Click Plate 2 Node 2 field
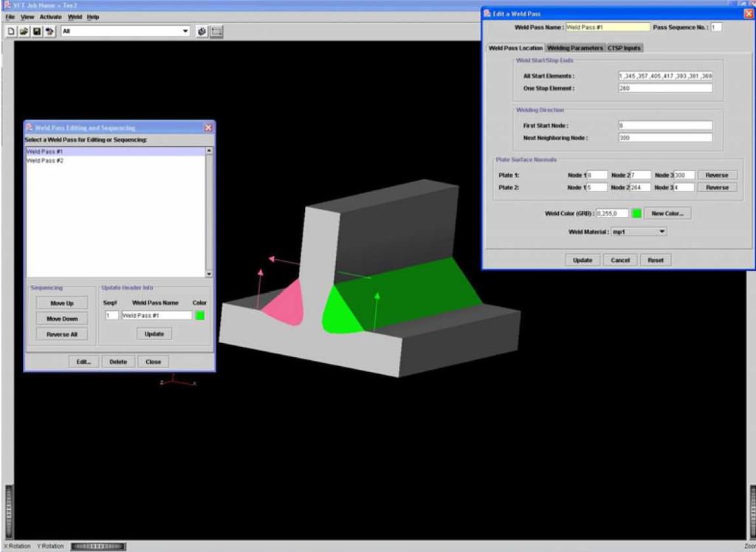756x552 pixels. (640, 187)
